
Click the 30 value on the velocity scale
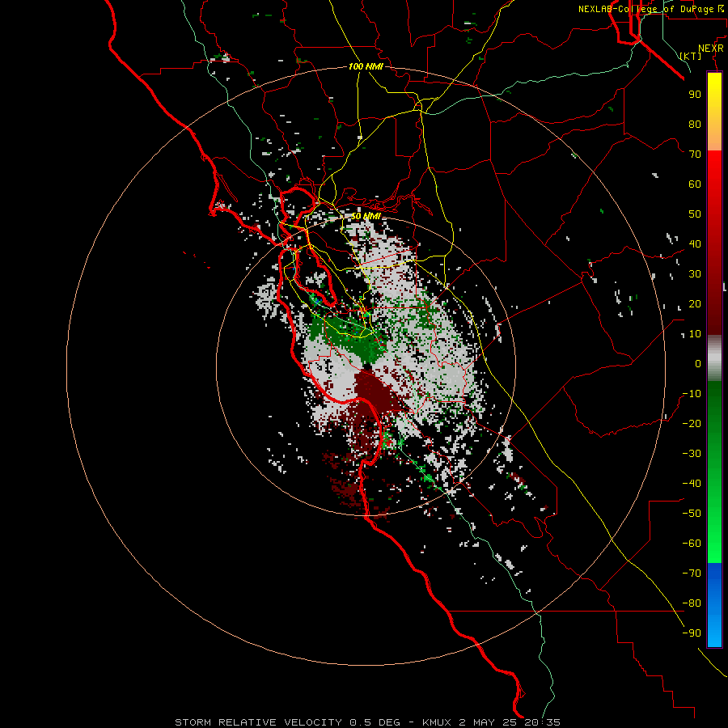point(695,274)
